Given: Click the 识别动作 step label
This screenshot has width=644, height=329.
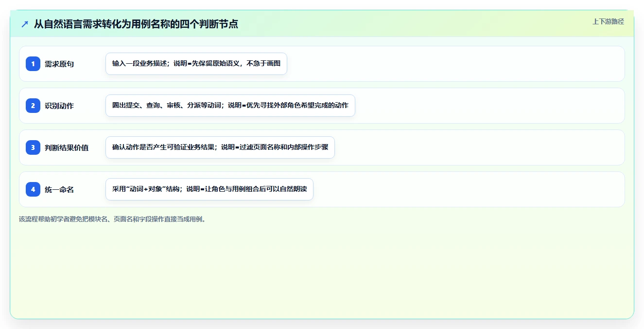Looking at the screenshot, I should (59, 106).
